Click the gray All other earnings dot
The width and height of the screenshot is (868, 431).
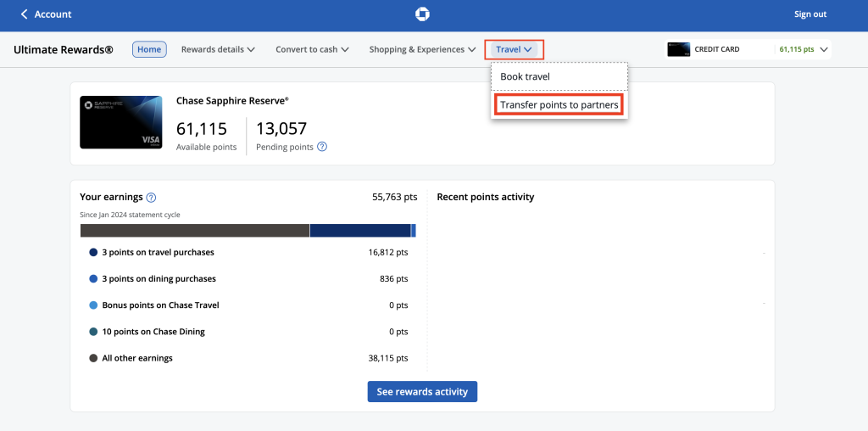(x=93, y=358)
